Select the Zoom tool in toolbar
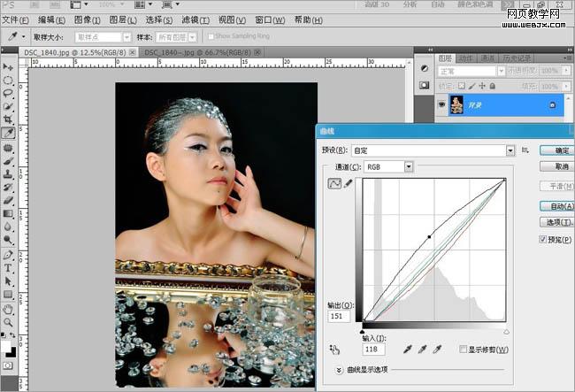575x392 pixels. [8, 322]
